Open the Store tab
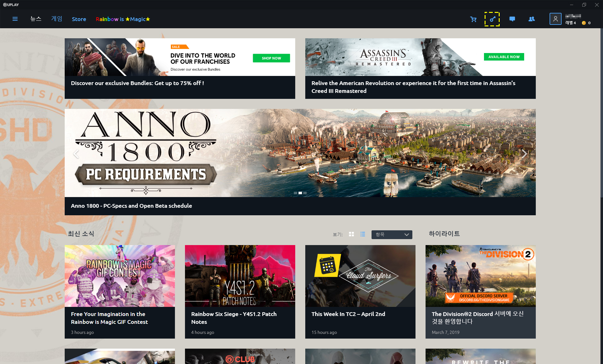This screenshot has height=364, width=603. click(79, 19)
